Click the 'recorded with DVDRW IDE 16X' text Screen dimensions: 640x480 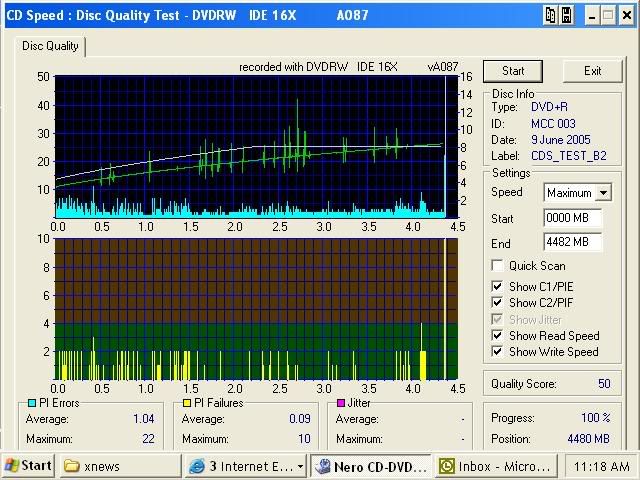point(318,67)
